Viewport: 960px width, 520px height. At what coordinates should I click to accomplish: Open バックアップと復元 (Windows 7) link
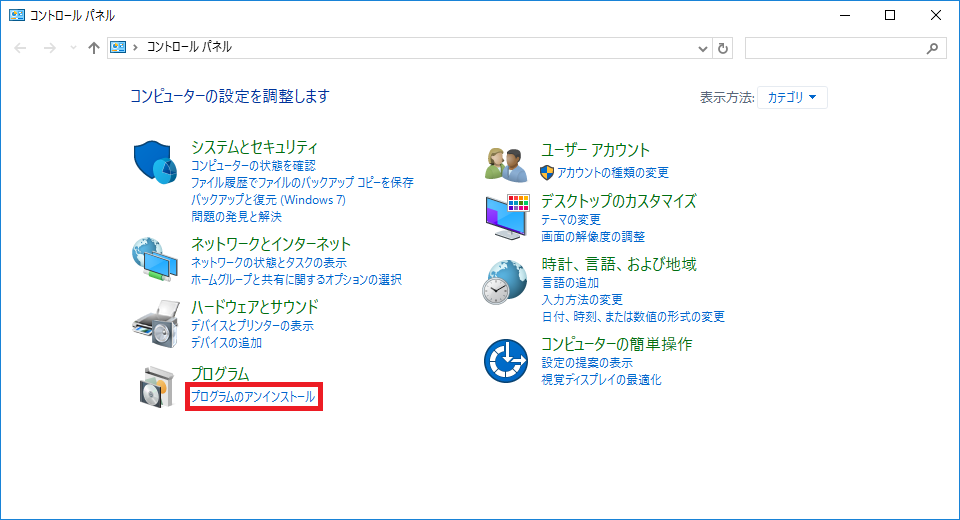pyautogui.click(x=268, y=200)
